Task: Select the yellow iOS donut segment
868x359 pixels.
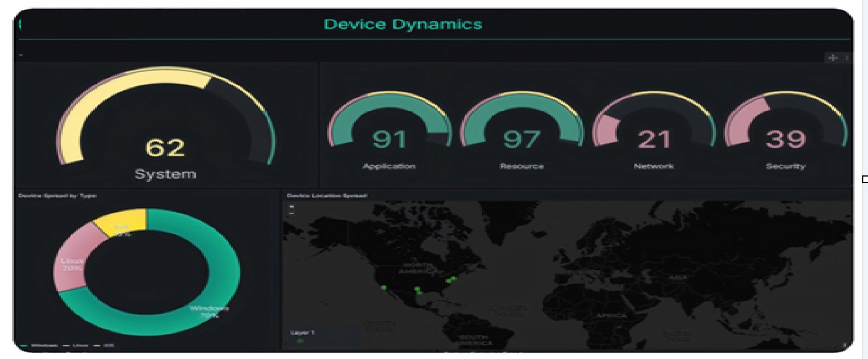Action: (x=124, y=222)
